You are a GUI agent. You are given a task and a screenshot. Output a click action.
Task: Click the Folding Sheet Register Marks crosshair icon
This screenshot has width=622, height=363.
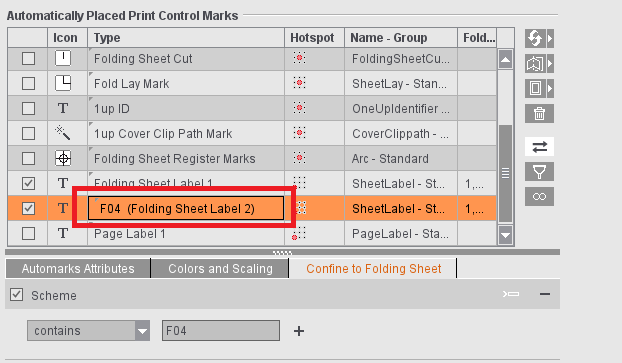click(63, 159)
